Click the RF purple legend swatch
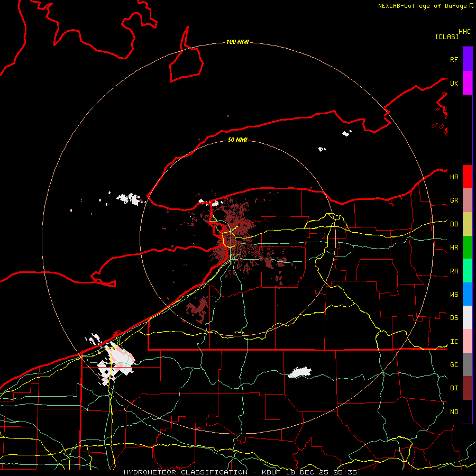 (467, 59)
